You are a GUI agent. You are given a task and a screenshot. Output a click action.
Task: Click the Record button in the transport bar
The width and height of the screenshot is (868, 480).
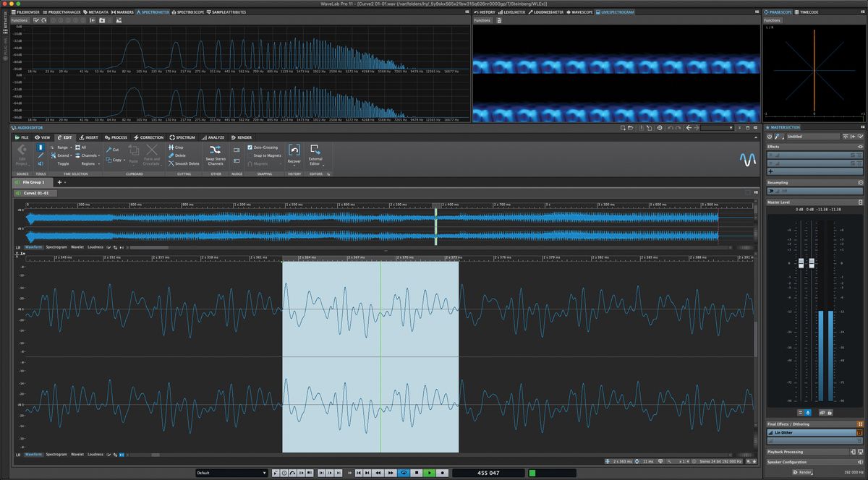pos(442,473)
